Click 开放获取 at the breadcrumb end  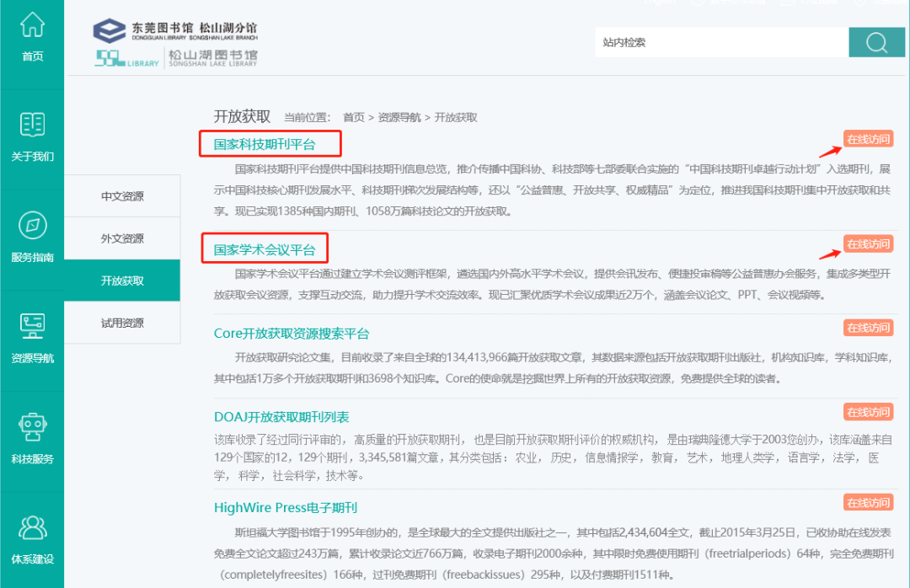(x=456, y=117)
